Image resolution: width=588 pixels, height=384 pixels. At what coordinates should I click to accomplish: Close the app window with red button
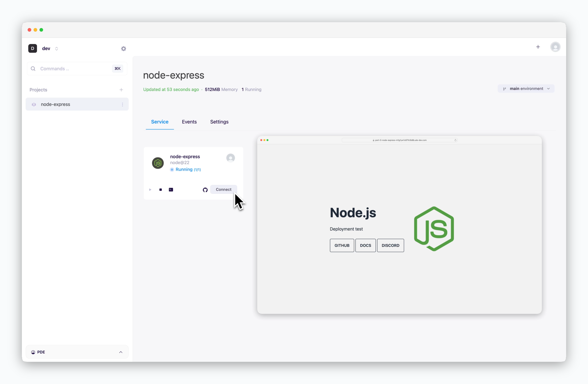pyautogui.click(x=29, y=30)
